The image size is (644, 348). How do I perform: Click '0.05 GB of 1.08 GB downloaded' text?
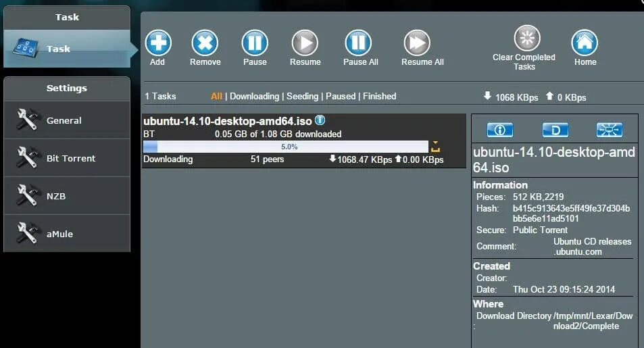point(278,134)
